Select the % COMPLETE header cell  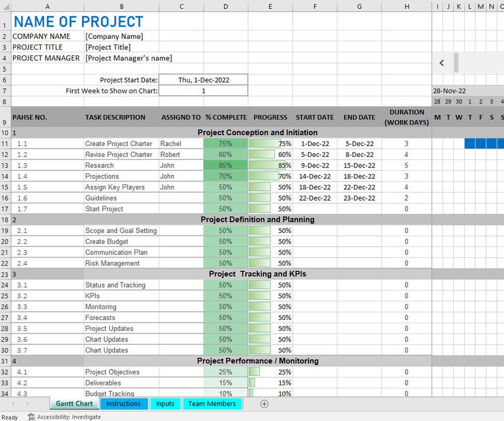[225, 117]
